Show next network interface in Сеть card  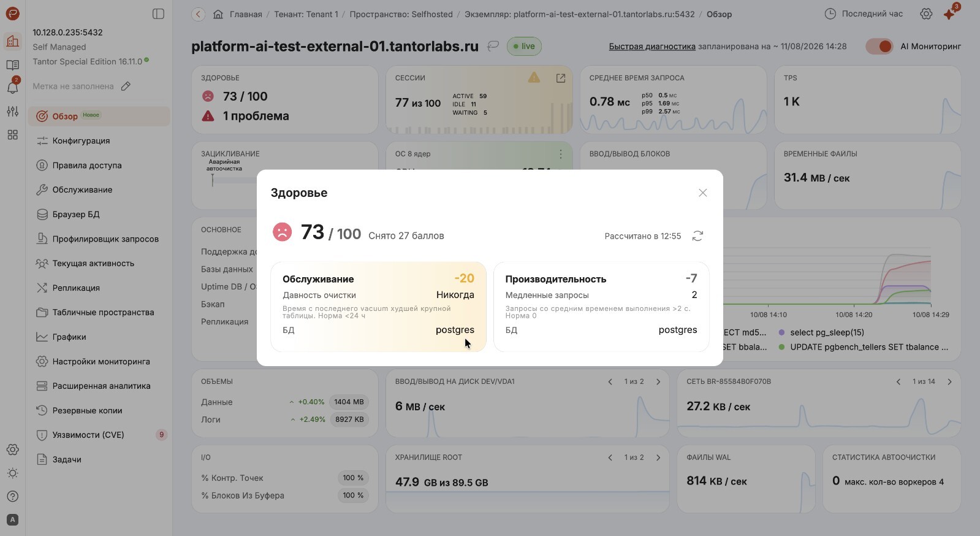click(949, 381)
